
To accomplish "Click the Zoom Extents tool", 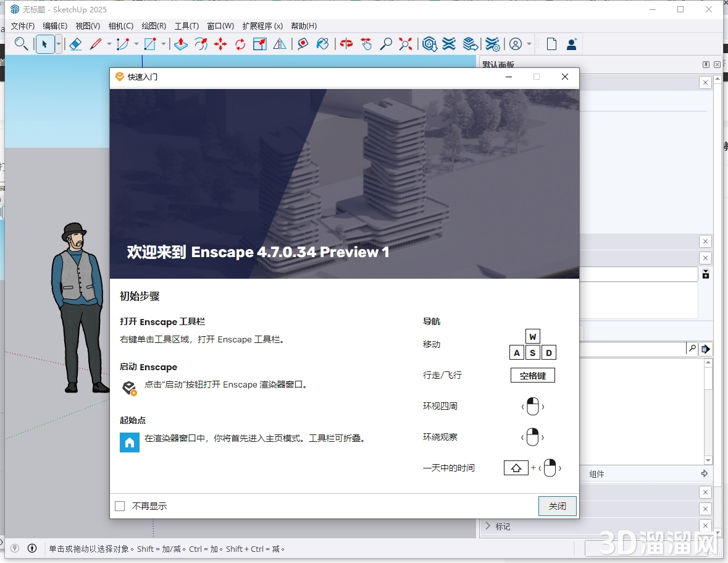I will pos(405,44).
